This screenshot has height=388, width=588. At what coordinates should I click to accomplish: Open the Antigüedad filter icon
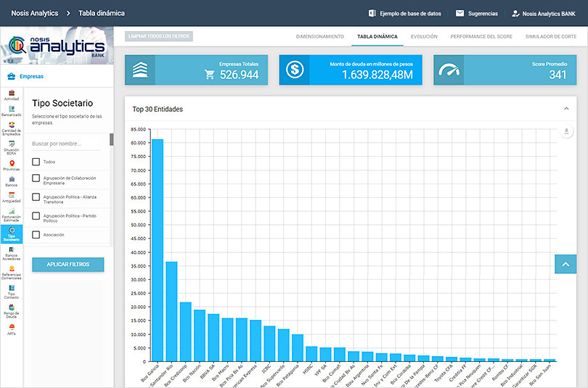tap(12, 195)
